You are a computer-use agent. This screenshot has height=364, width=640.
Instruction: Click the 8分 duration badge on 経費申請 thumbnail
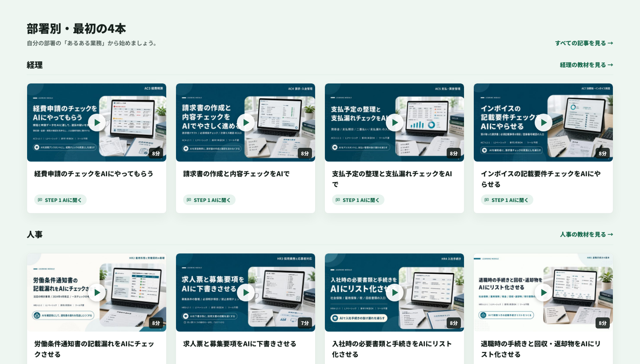(156, 153)
